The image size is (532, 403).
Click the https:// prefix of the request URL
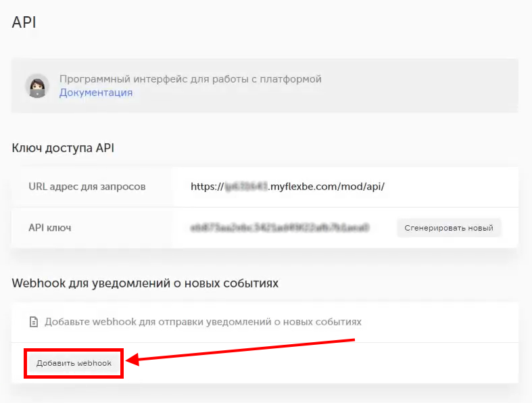[207, 186]
